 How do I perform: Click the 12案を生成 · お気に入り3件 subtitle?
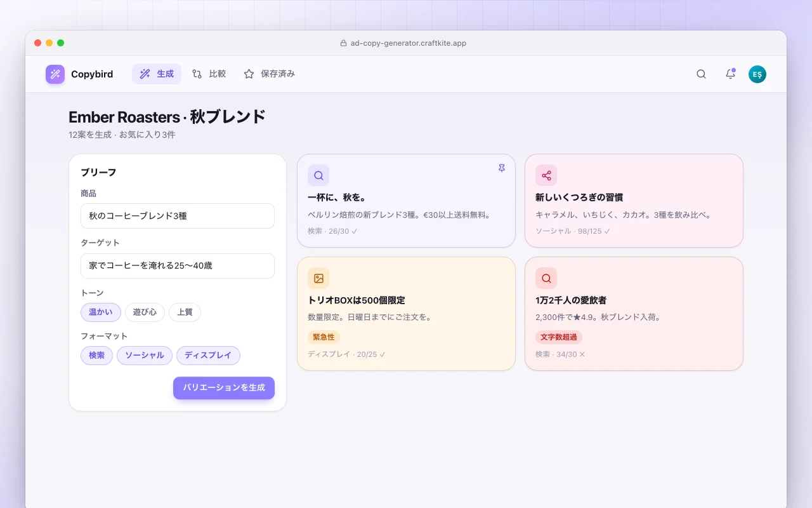coord(122,135)
